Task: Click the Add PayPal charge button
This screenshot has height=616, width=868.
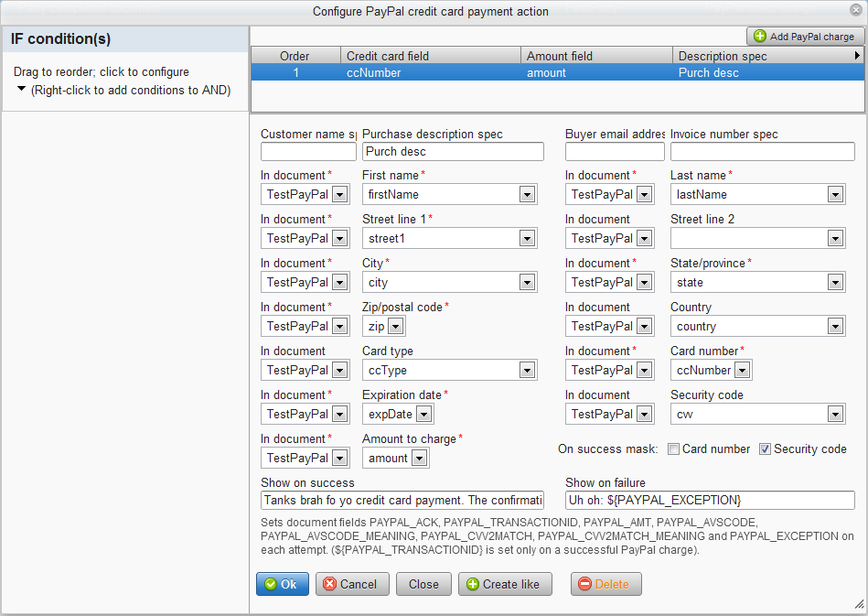Action: click(805, 37)
